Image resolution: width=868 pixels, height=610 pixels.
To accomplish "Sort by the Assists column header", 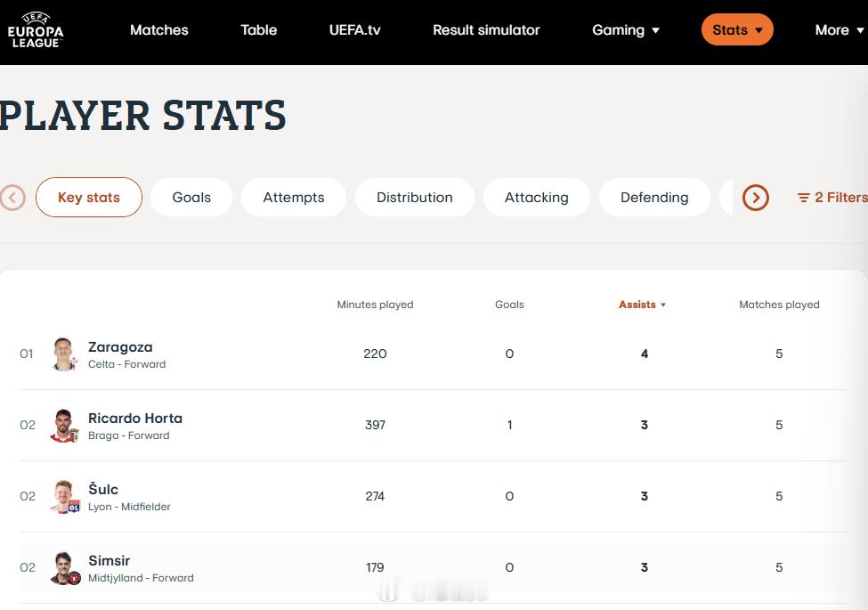I will [642, 305].
